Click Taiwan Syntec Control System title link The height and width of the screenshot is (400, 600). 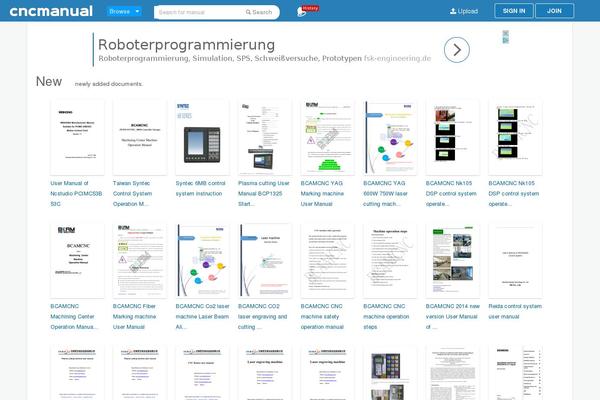click(x=132, y=194)
